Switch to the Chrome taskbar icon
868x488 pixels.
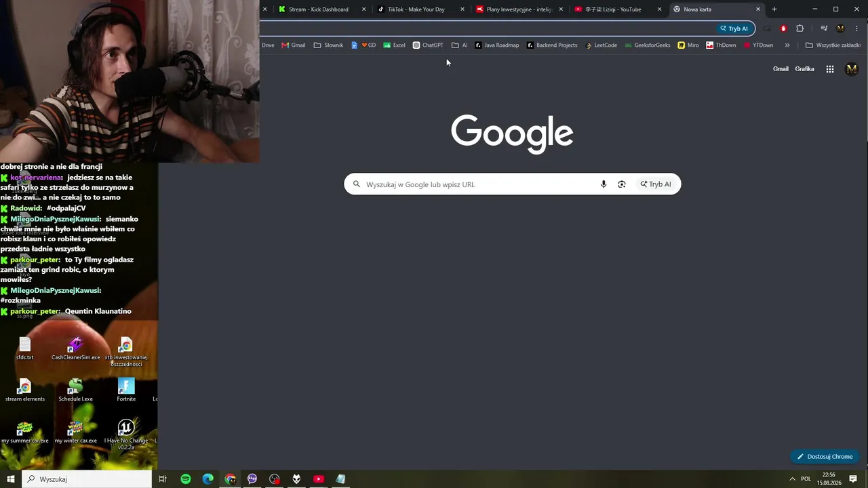(x=231, y=479)
